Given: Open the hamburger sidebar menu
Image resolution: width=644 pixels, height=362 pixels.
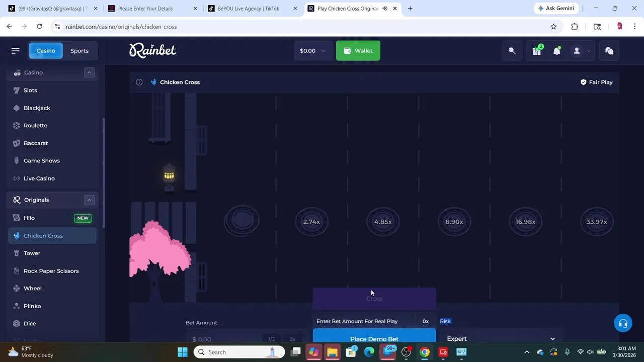Looking at the screenshot, I should (x=16, y=51).
